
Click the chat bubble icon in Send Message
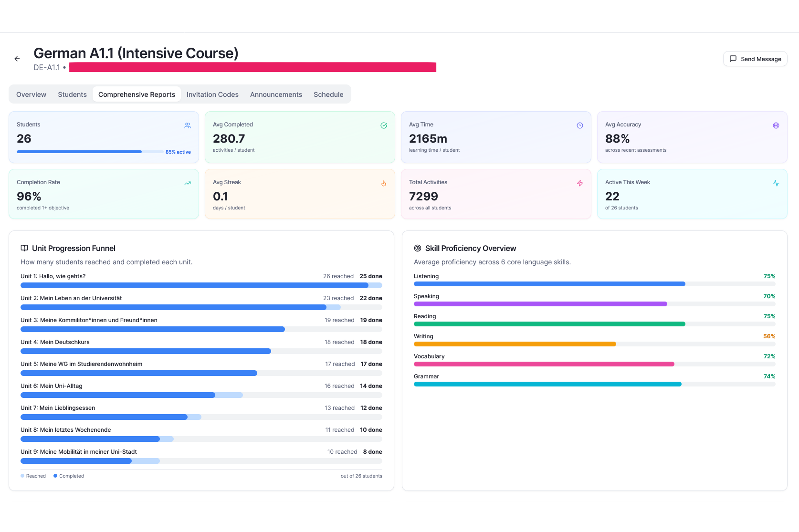point(733,59)
